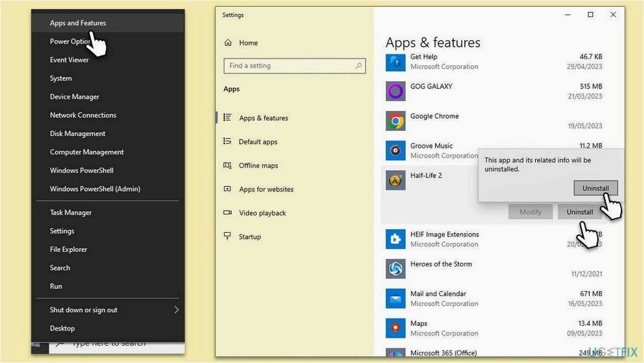Viewport: 644px width, 363px height.
Task: Click the Home icon in Settings
Action: pyautogui.click(x=228, y=42)
